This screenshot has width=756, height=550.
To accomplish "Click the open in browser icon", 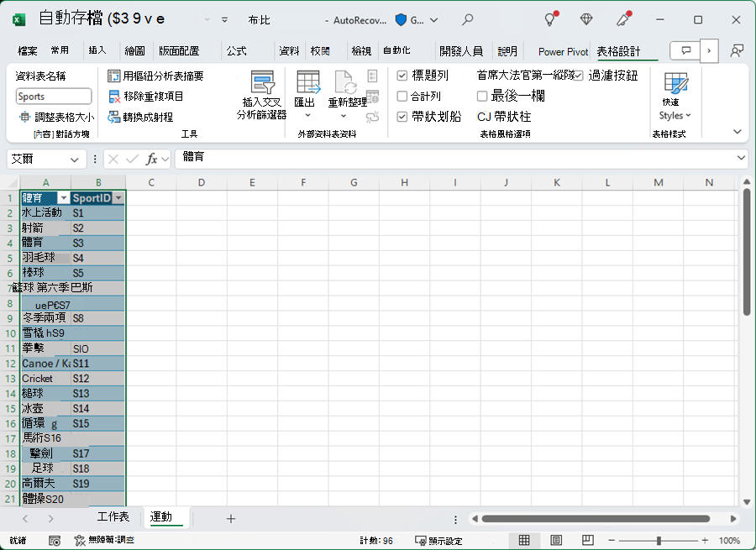I will (x=372, y=97).
